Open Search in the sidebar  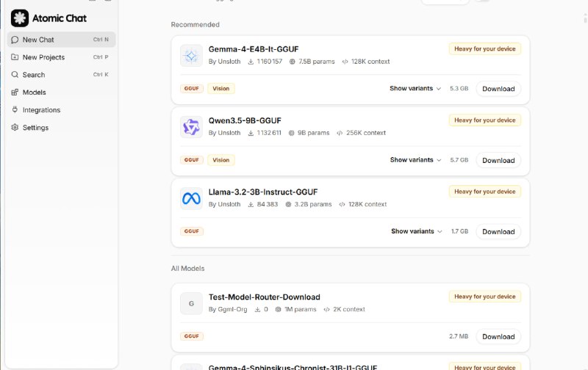[x=61, y=75]
